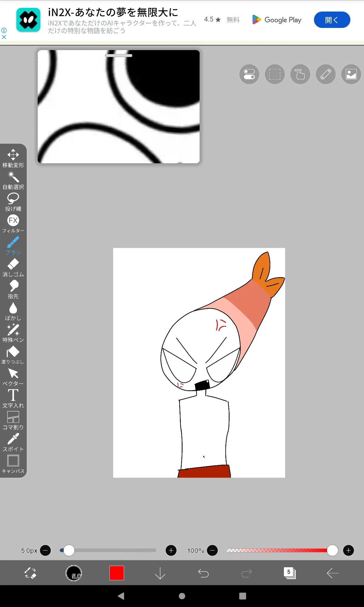Decrease opacity with minus button
The height and width of the screenshot is (607, 364).
coord(212,550)
